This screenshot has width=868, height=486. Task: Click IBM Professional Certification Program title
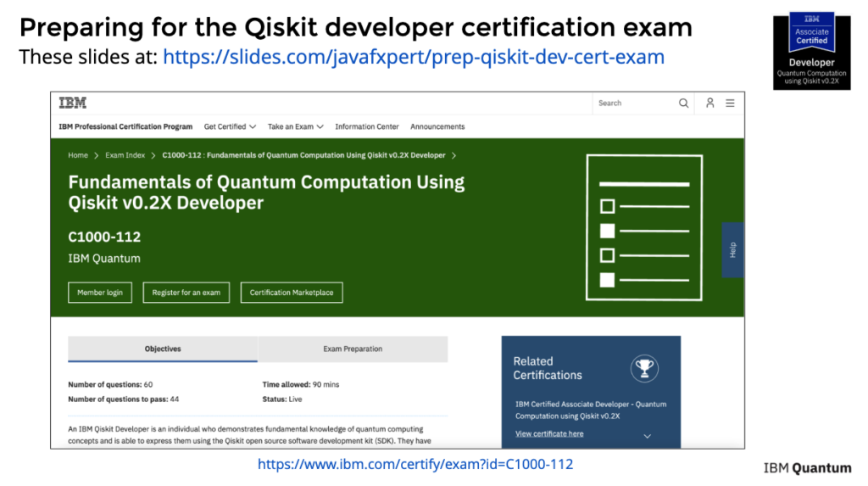click(x=125, y=126)
